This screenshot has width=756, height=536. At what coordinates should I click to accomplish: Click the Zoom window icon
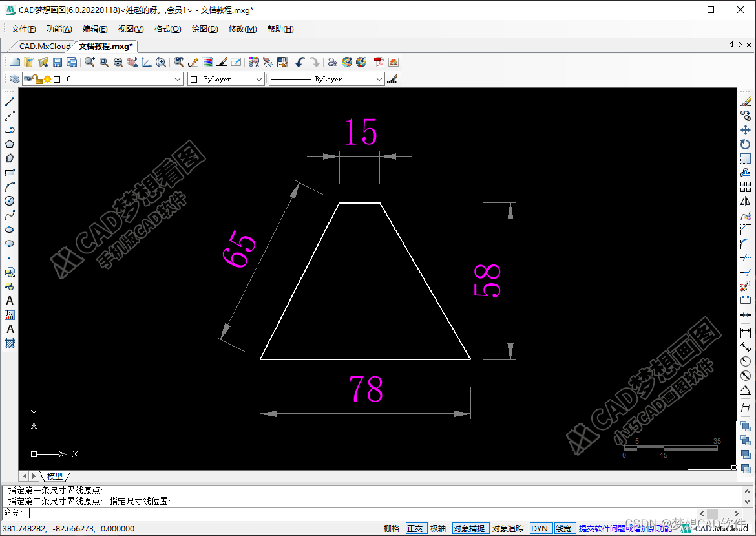point(103,62)
